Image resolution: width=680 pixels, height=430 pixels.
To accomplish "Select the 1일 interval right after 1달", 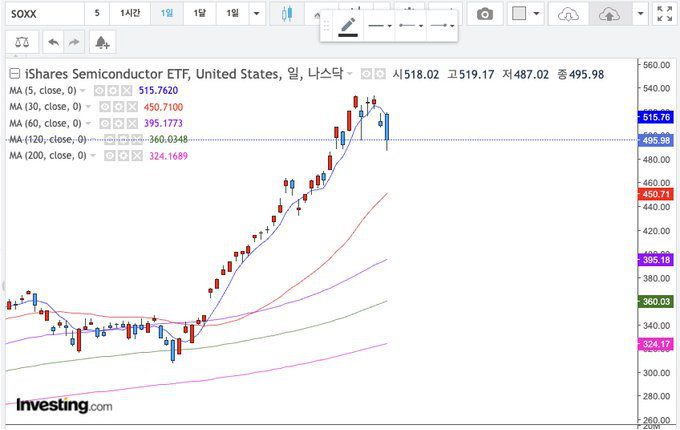I will (x=232, y=13).
